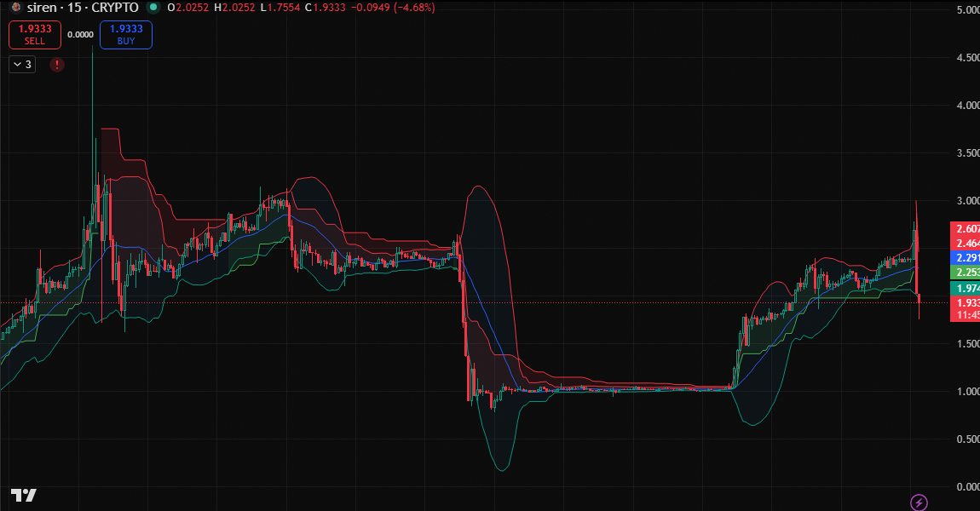Click the 3.000 price axis label
980x511 pixels.
[968, 200]
